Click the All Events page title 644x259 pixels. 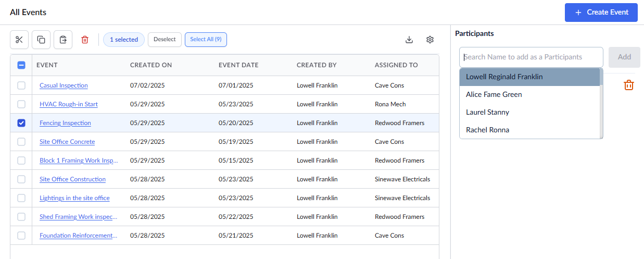pos(28,12)
